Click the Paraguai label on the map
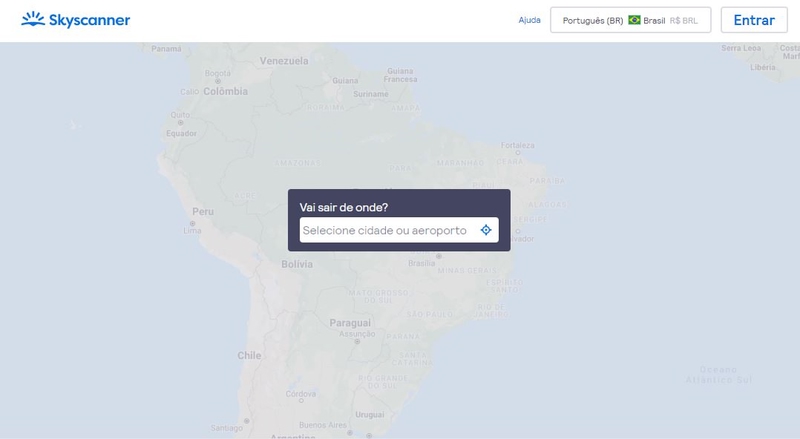800x439 pixels. [x=350, y=322]
